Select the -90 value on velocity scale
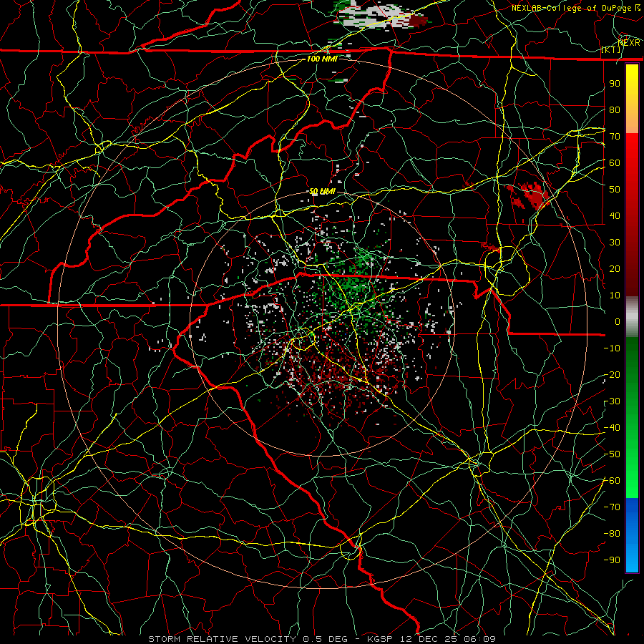Screen dimensions: 644x644 pos(612,560)
